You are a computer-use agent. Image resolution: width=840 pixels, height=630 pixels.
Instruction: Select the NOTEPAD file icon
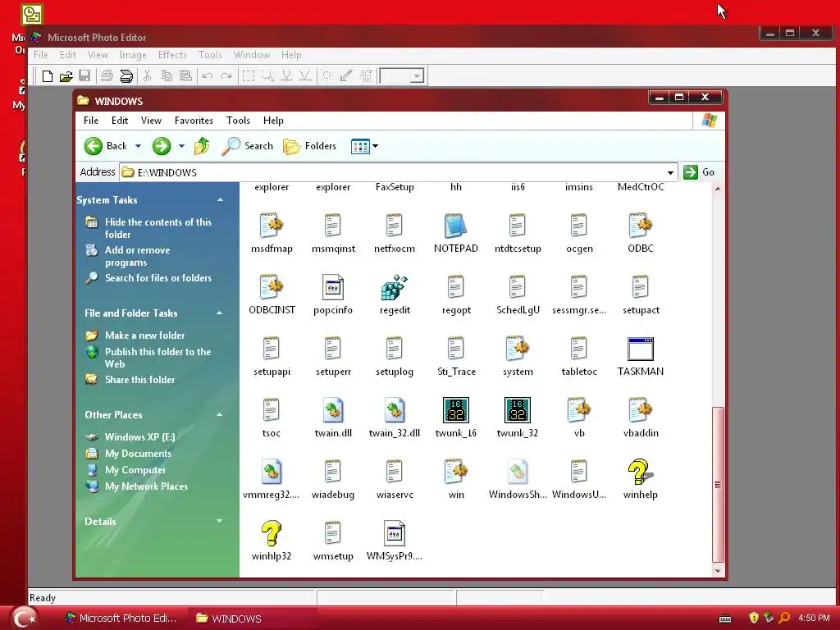pos(455,226)
